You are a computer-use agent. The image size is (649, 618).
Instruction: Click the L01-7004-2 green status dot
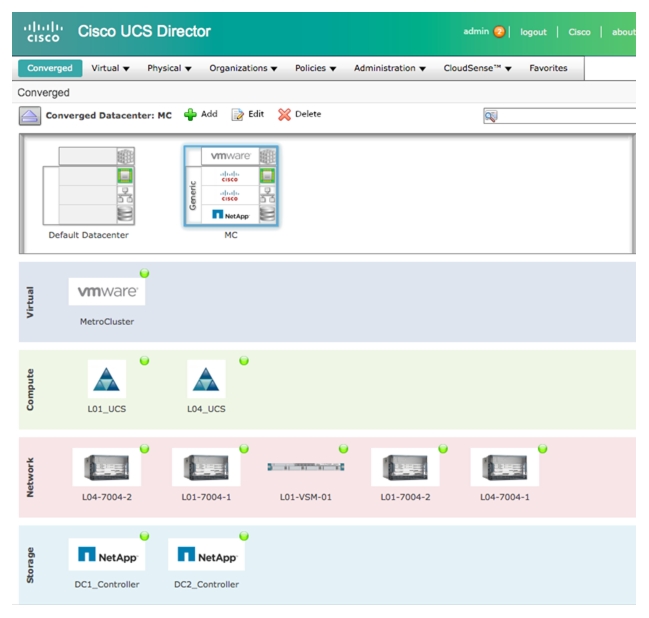click(x=443, y=449)
